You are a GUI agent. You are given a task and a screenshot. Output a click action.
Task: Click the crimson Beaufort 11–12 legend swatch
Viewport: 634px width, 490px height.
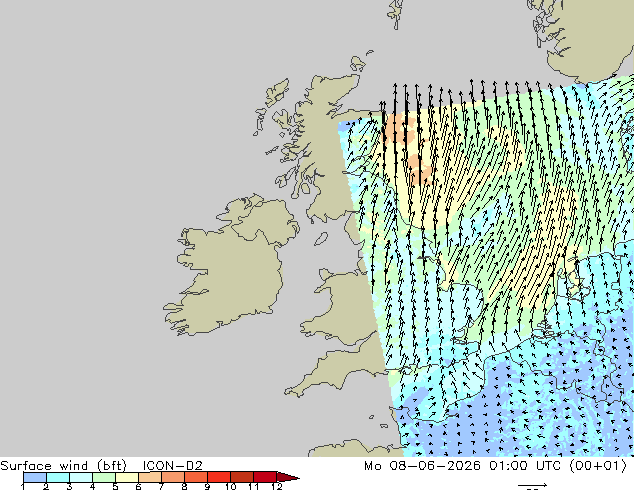pos(265,477)
